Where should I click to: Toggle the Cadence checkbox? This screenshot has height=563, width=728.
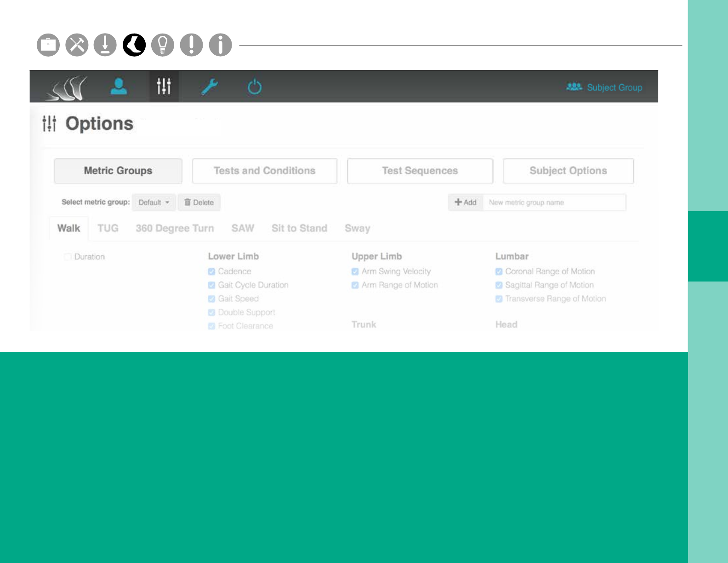[x=211, y=271]
